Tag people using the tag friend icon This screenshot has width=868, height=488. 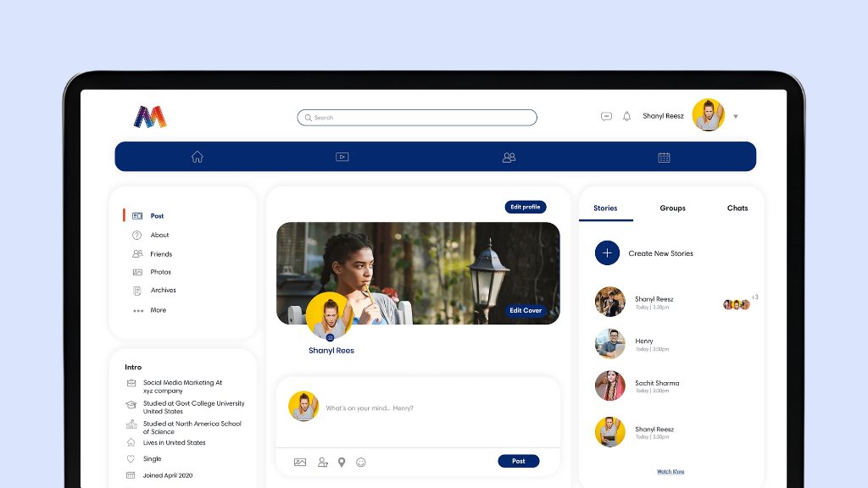[x=322, y=462]
